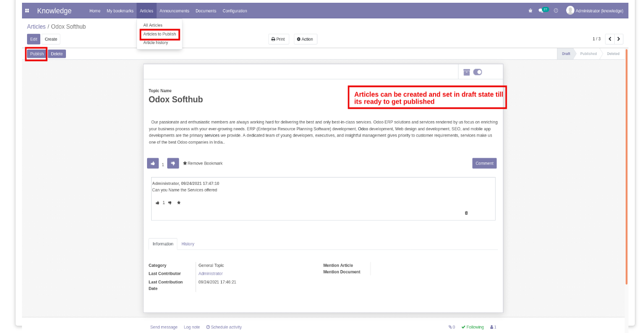Dislike the article with the purple thumbs-down button

point(173,163)
